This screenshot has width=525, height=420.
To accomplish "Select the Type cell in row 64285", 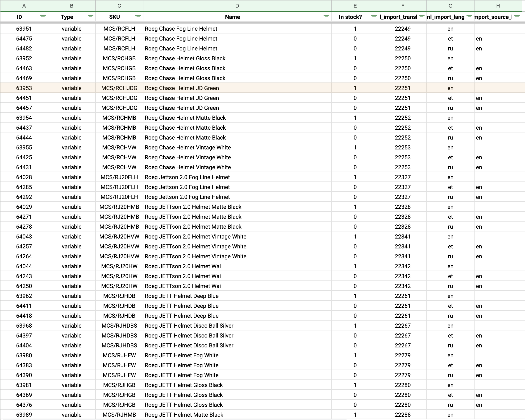I will coord(72,187).
